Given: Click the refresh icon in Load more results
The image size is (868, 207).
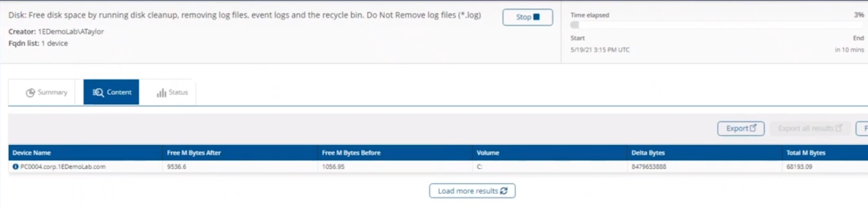Looking at the screenshot, I should click(504, 191).
